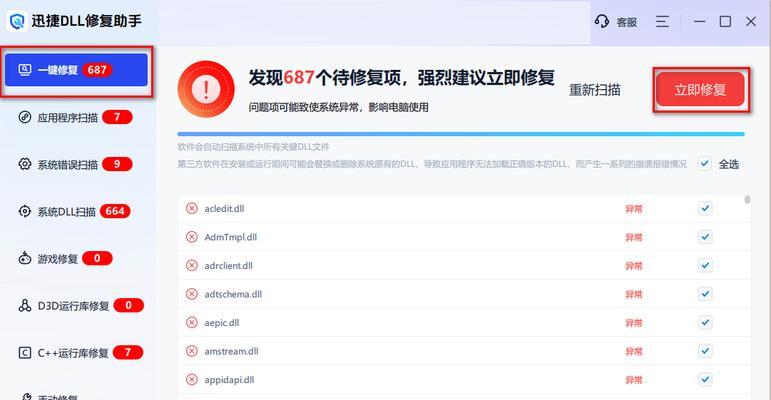Image resolution: width=771 pixels, height=400 pixels.
Task: Open C++运行库修复 sidebar item
Action: pyautogui.click(x=81, y=352)
